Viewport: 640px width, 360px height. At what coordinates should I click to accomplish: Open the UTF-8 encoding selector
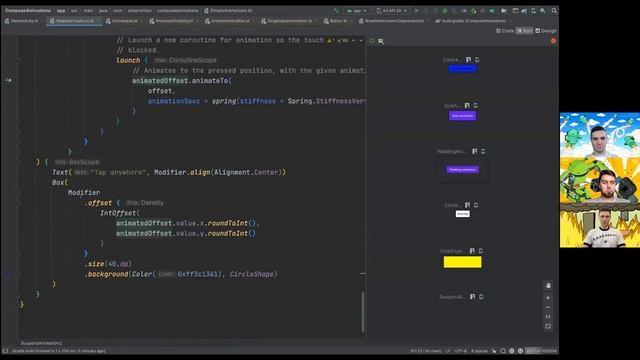point(460,351)
